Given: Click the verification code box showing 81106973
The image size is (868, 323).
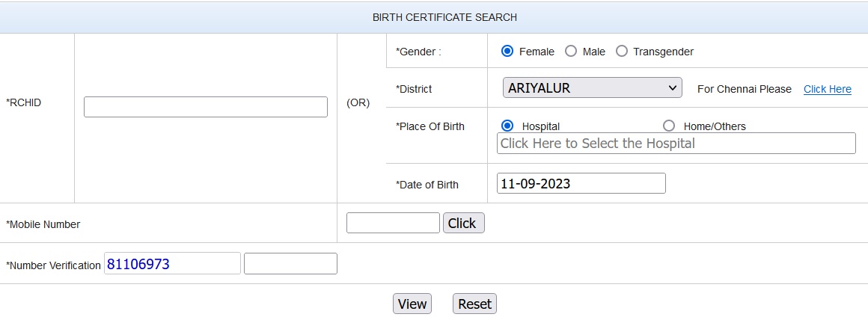Looking at the screenshot, I should [x=172, y=264].
